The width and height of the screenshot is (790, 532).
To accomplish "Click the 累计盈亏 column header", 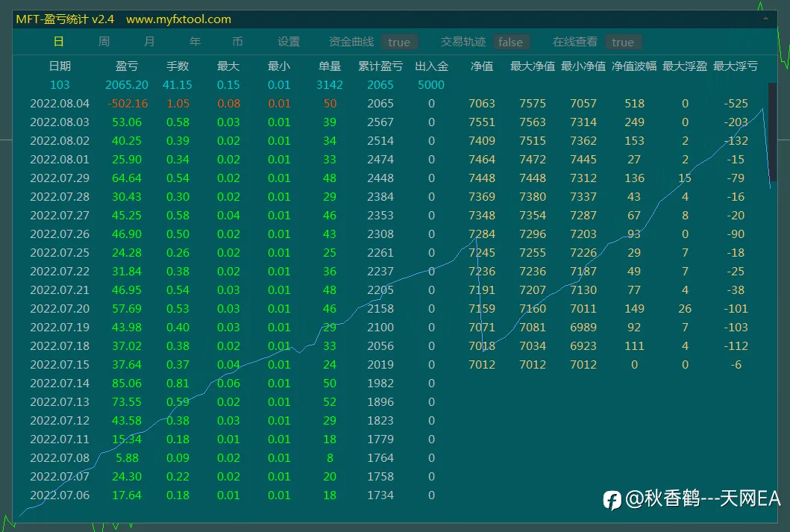I will 380,66.
